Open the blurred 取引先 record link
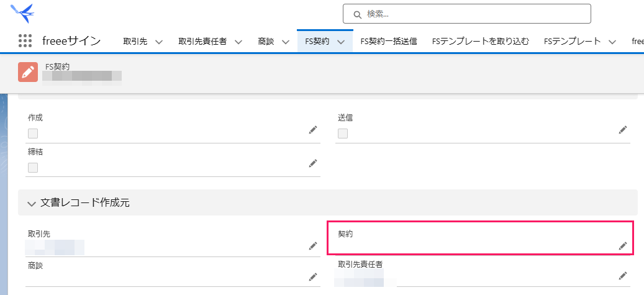The image size is (644, 295). (x=55, y=247)
